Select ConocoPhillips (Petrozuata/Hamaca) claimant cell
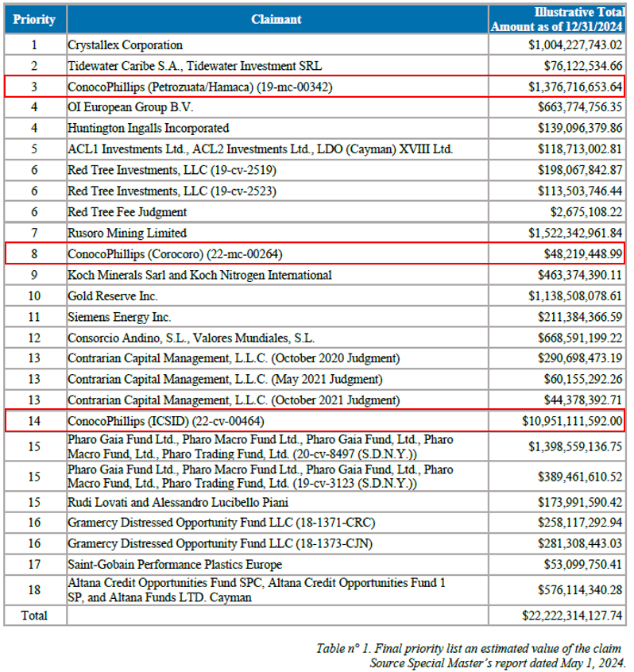Screen dimensions: 634x672 (x=277, y=87)
